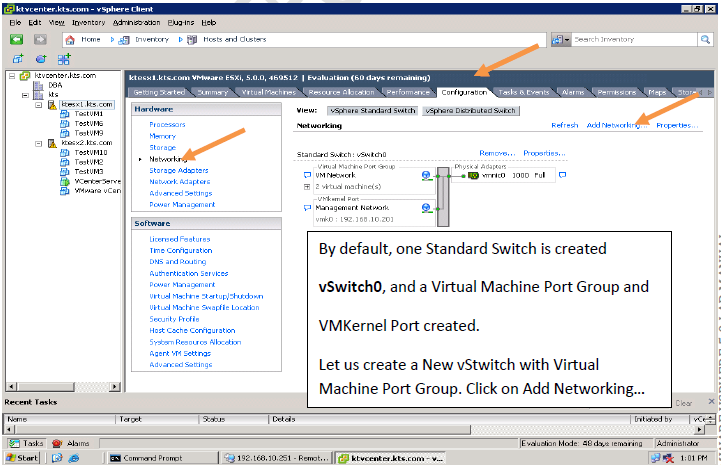The width and height of the screenshot is (721, 465).
Task: Click the tab strip right-scroll arrow
Action: pyautogui.click(x=710, y=92)
